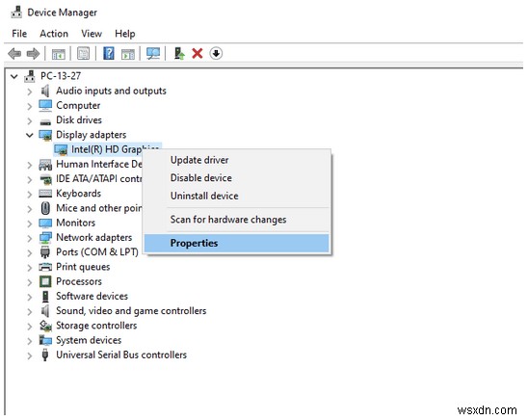Viewport: 528px width, 420px height.
Task: Choose Update driver from context menu
Action: [236, 160]
